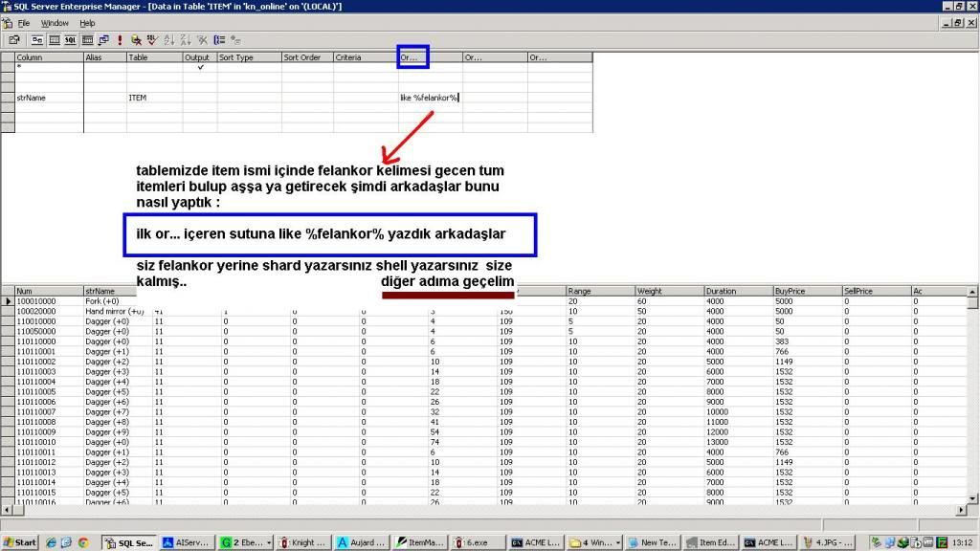The width and height of the screenshot is (980, 551).
Task: Open the File menu
Action: (24, 23)
